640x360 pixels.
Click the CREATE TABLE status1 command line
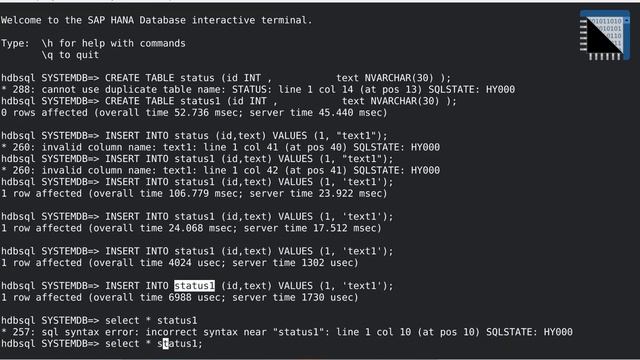point(229,101)
